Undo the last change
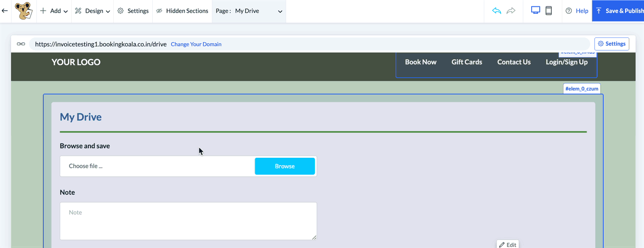This screenshot has height=248, width=644. [496, 11]
